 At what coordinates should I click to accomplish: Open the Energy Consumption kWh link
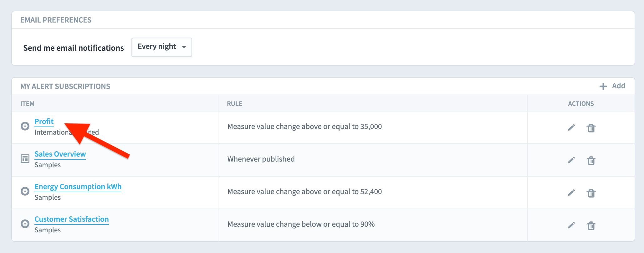tap(78, 187)
